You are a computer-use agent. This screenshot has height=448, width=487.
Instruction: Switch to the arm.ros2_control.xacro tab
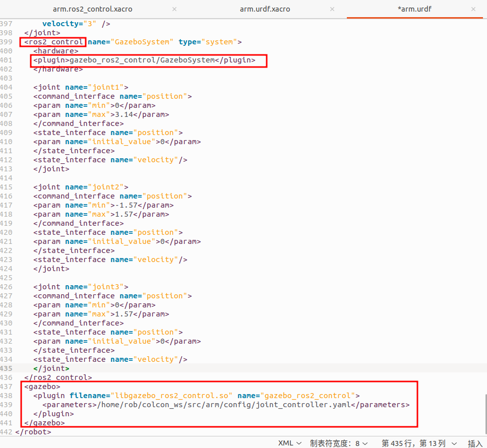point(92,9)
